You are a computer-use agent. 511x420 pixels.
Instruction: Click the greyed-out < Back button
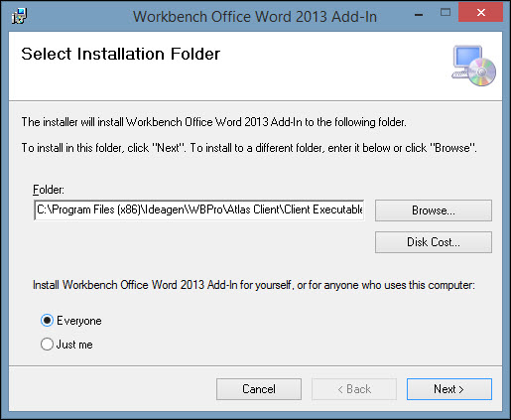(354, 389)
